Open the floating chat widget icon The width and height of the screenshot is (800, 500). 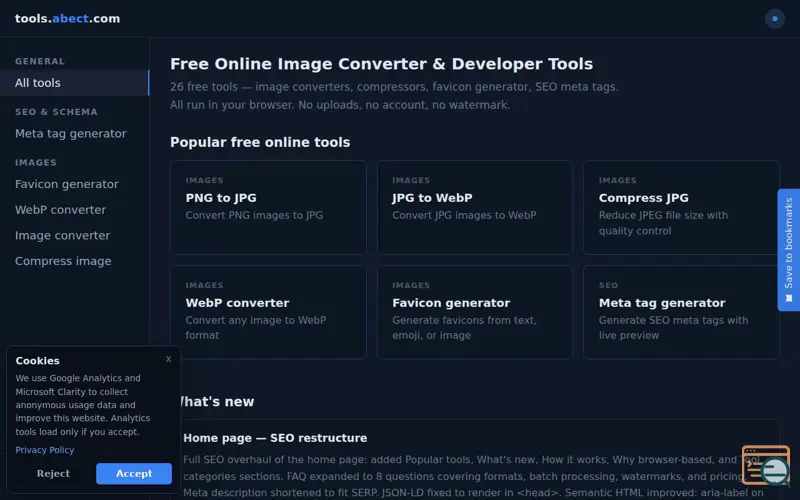pyautogui.click(x=766, y=465)
